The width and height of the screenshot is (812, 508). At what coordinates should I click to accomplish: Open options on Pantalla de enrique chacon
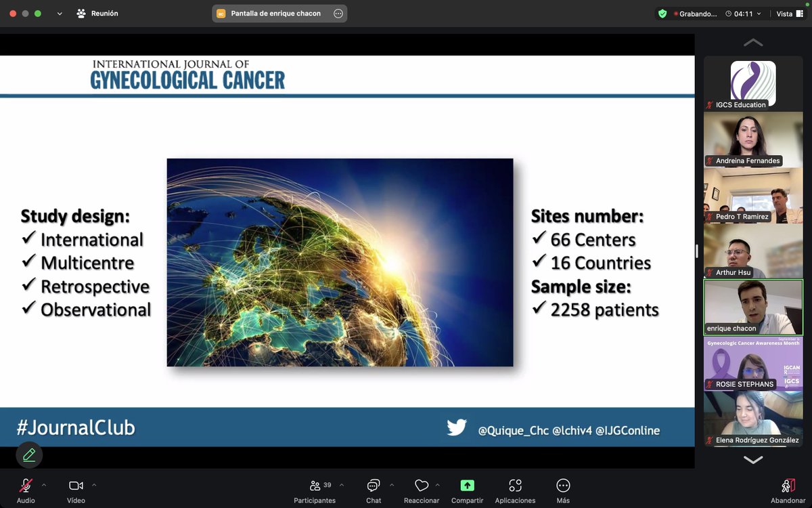point(338,14)
